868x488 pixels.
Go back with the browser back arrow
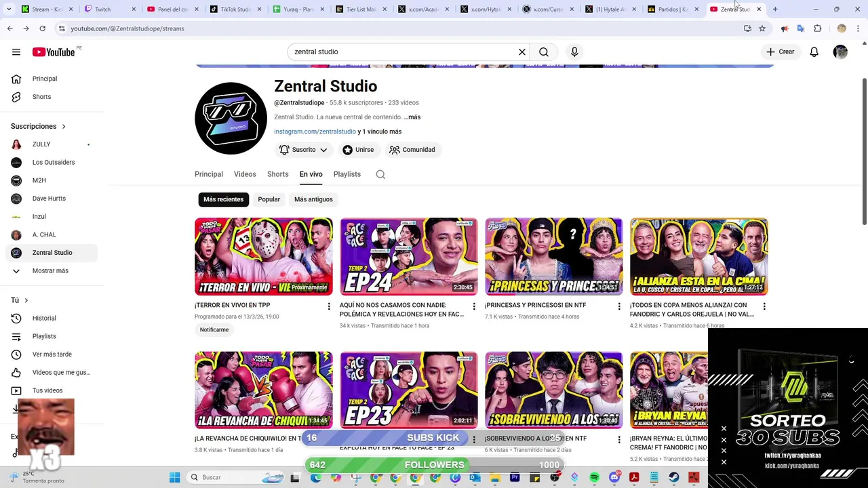pos(9,28)
